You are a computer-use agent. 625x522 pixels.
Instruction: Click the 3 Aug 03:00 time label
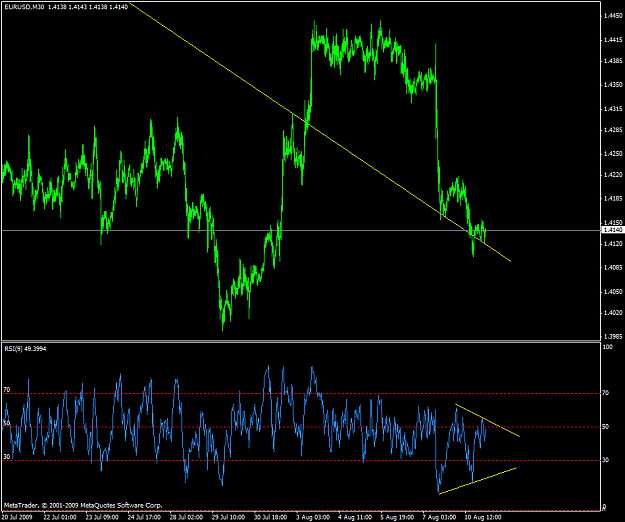point(313,517)
